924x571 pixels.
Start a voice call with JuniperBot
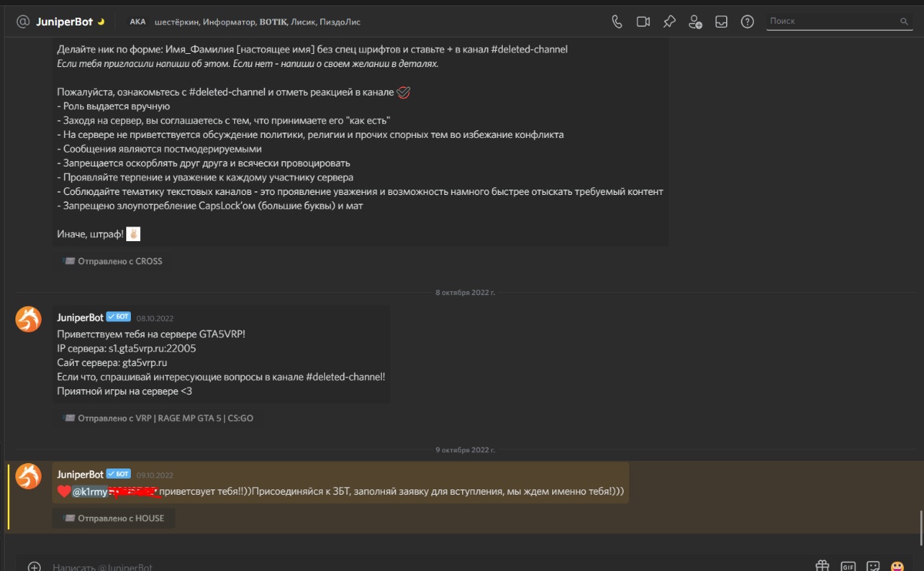617,22
